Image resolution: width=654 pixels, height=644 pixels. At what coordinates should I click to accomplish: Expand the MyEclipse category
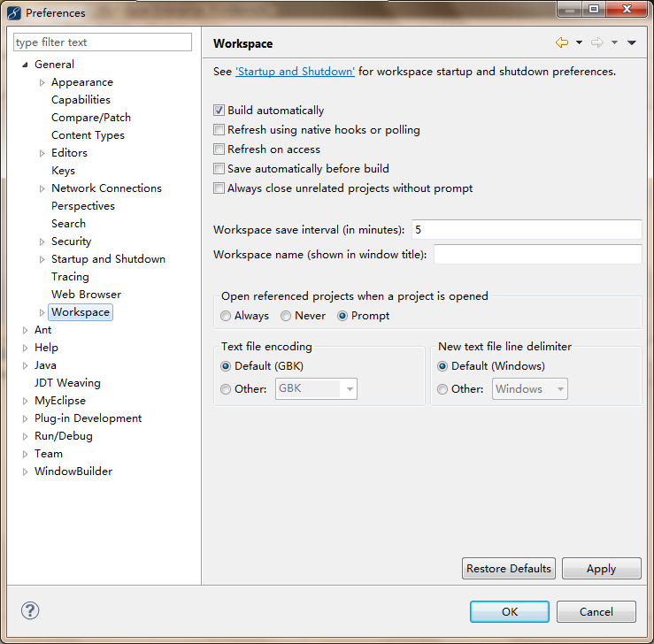(x=25, y=401)
